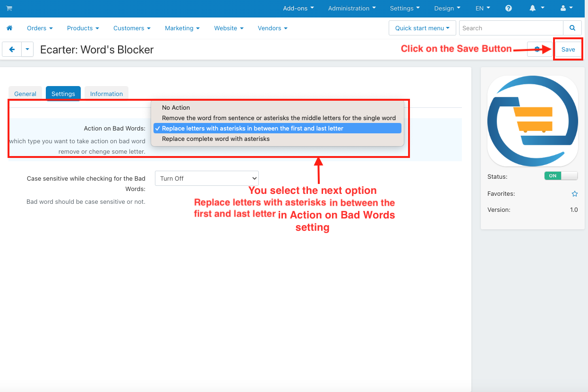Expand the Quick start menu dropdown
This screenshot has height=392, width=588.
click(x=423, y=28)
